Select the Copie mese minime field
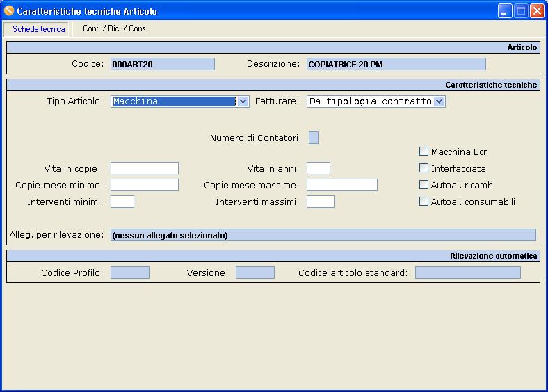The width and height of the screenshot is (548, 392). pos(145,185)
